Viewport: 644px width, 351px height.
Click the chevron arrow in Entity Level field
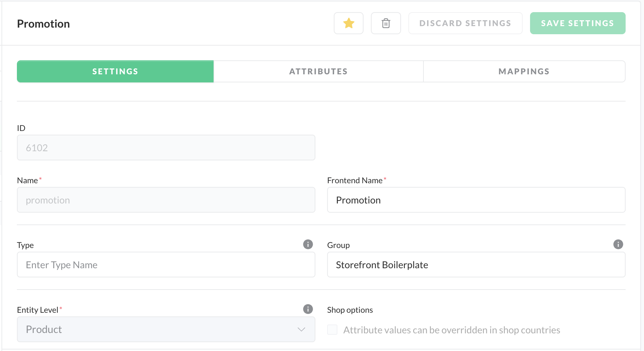pyautogui.click(x=301, y=329)
